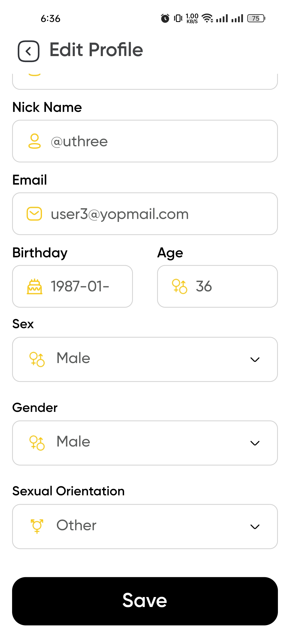This screenshot has height=644, width=290.
Task: Click the gender symbols icon in Age
Action: click(179, 287)
